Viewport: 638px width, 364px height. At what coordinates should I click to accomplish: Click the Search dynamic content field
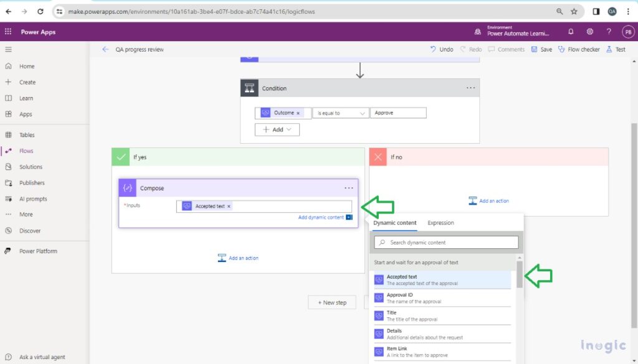tap(445, 242)
